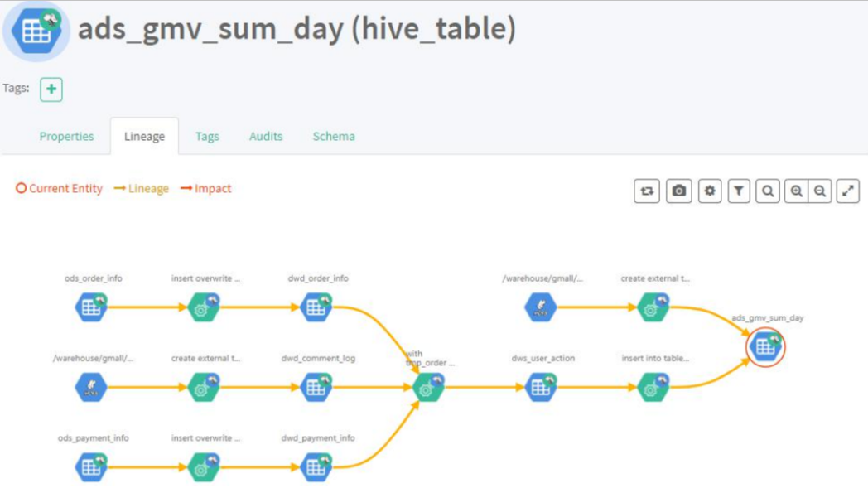868x493 pixels.
Task: Expand lineage graph to fullscreen
Action: [x=847, y=191]
